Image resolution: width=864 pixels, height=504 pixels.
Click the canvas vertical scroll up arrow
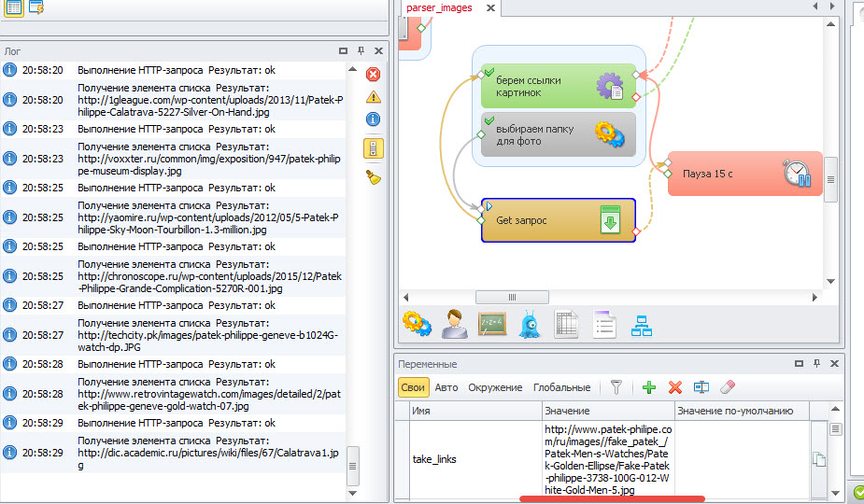pos(831,24)
